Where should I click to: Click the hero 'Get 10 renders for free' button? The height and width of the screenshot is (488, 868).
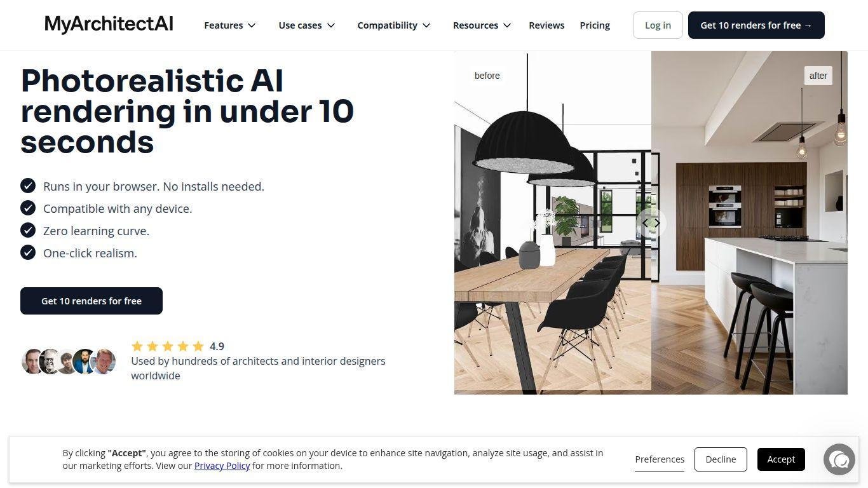(92, 301)
